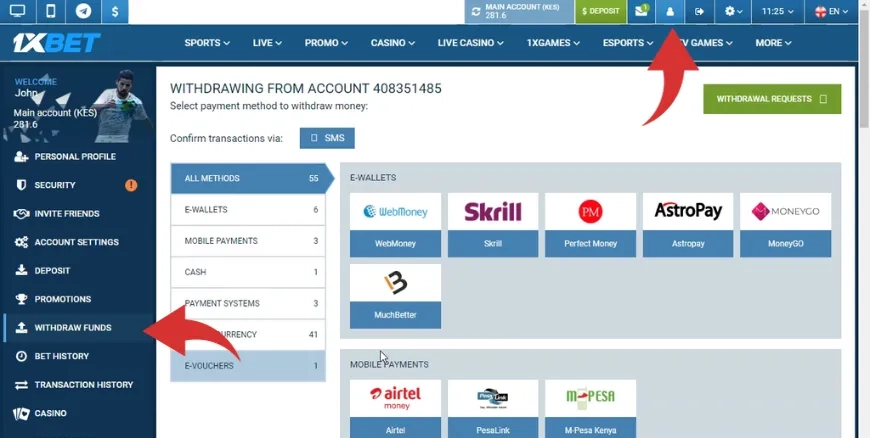870x438 pixels.
Task: Click the Astropay label button
Action: (x=688, y=244)
